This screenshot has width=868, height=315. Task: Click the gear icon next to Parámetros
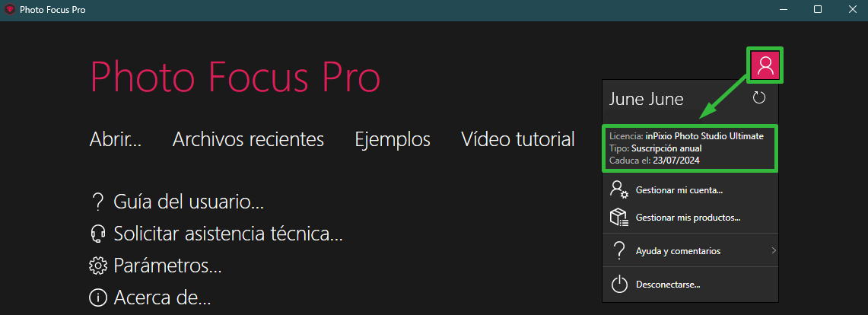(x=97, y=266)
